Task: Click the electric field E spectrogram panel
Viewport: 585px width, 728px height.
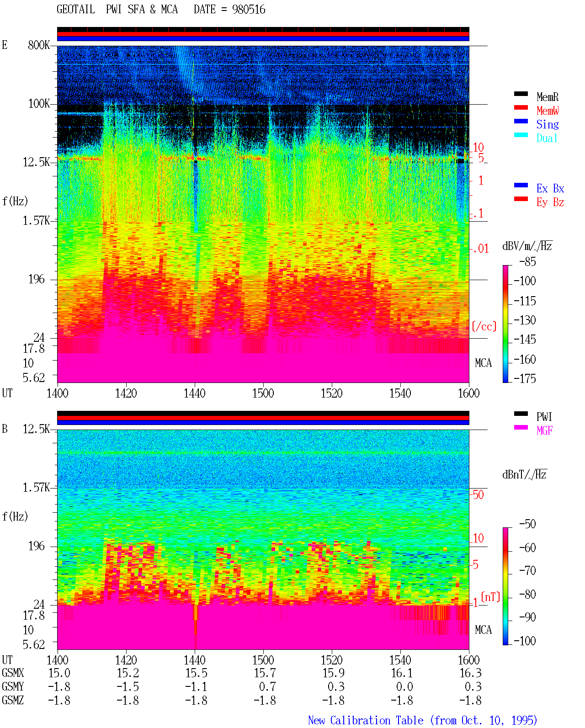Action: [263, 214]
